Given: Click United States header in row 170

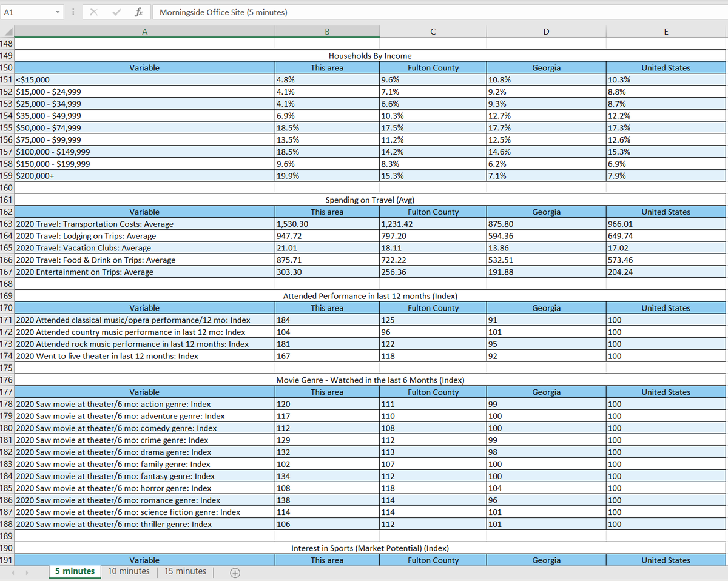Looking at the screenshot, I should 666,308.
